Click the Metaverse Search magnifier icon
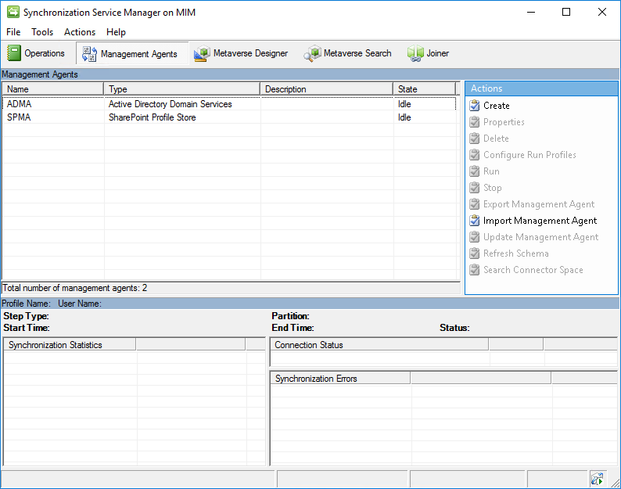 click(x=312, y=53)
